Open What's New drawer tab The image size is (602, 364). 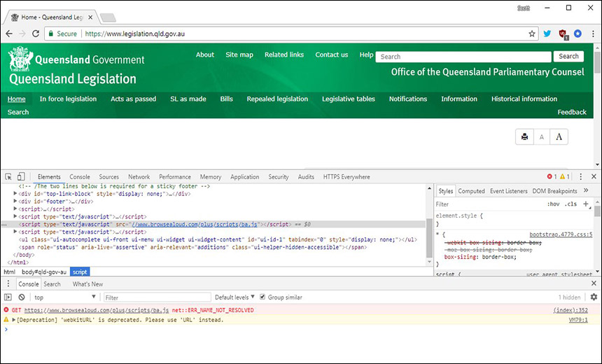[87, 284]
